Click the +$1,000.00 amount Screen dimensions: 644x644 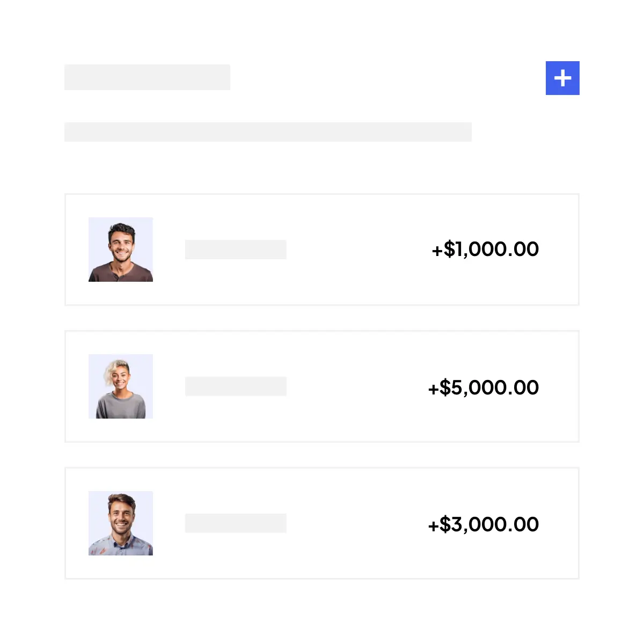tap(485, 250)
